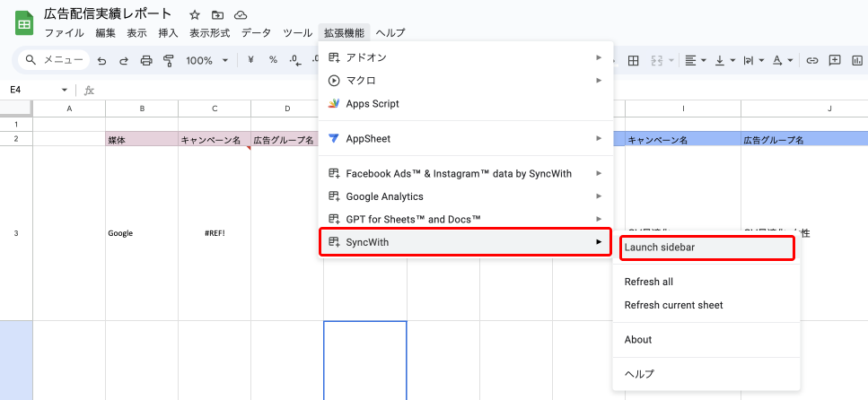
Task: Click cell containing Google
Action: click(142, 233)
